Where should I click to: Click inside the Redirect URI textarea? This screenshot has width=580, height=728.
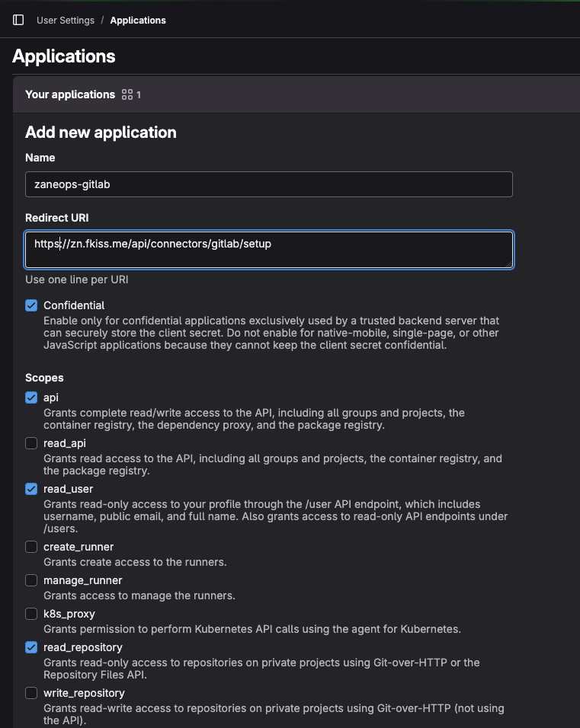pyautogui.click(x=269, y=250)
